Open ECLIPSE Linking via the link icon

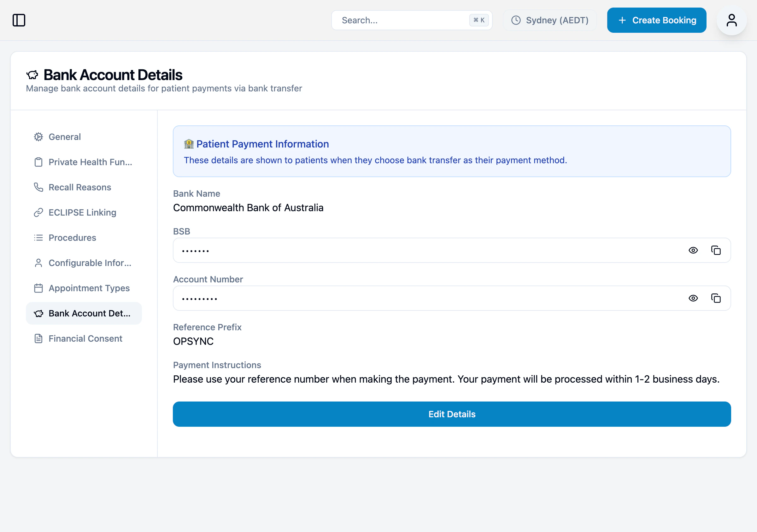[38, 212]
